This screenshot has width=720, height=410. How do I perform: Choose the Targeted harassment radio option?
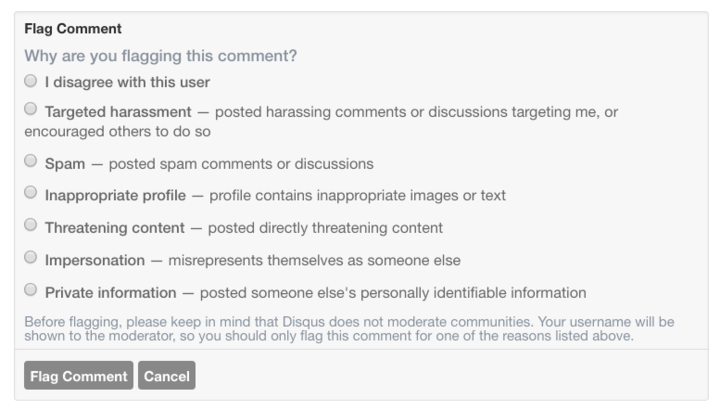(x=31, y=109)
